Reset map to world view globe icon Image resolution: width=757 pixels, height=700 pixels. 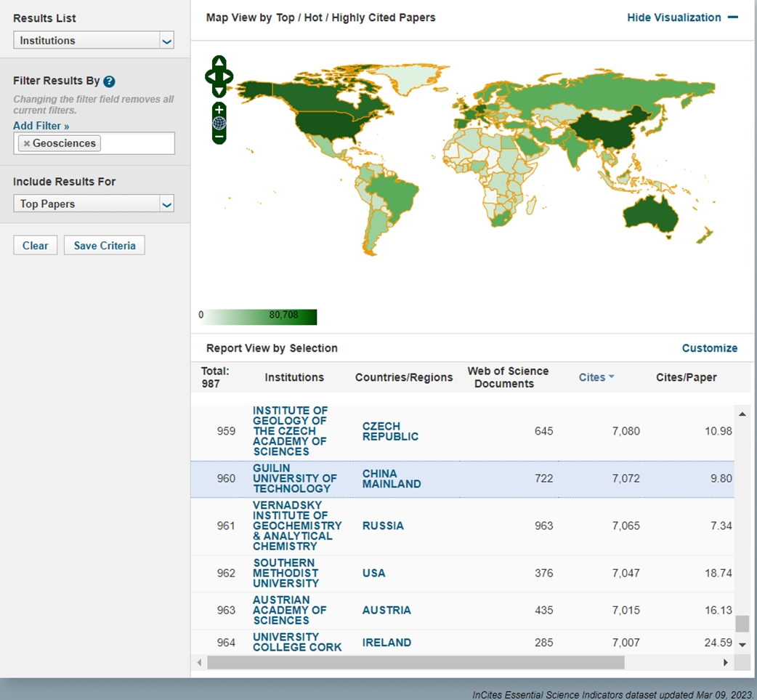[x=219, y=123]
